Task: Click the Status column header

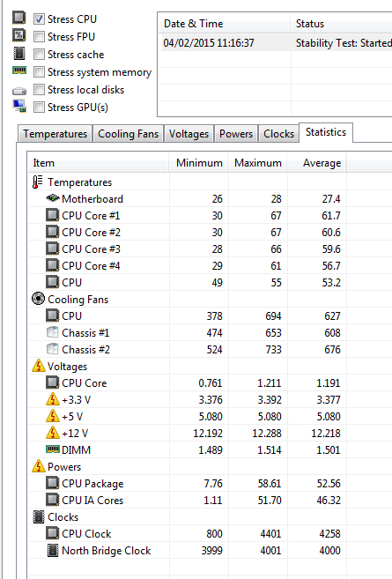Action: point(342,24)
